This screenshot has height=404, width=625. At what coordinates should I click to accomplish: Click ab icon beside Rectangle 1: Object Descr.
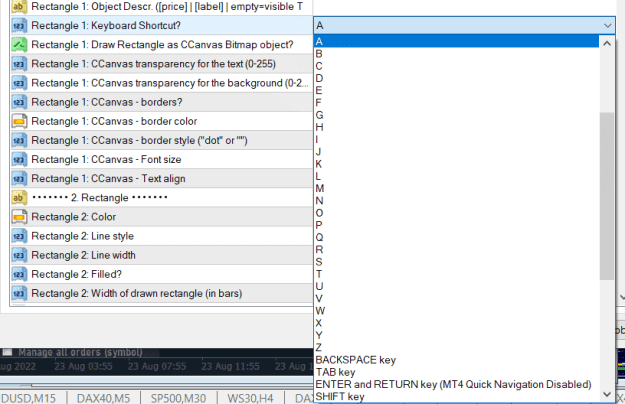tap(19, 7)
